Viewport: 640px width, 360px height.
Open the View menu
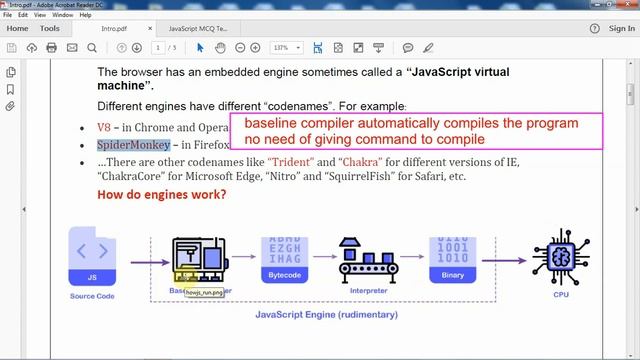click(x=40, y=15)
